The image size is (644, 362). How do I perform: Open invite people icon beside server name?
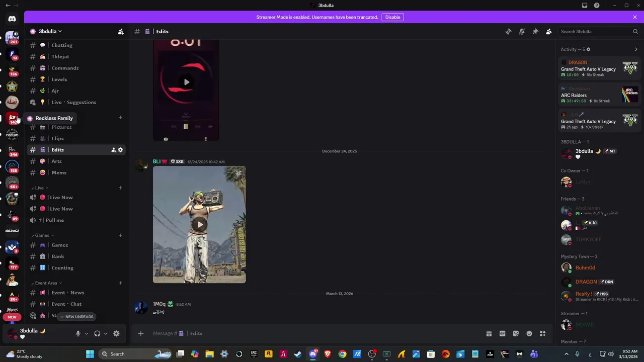coord(121,31)
